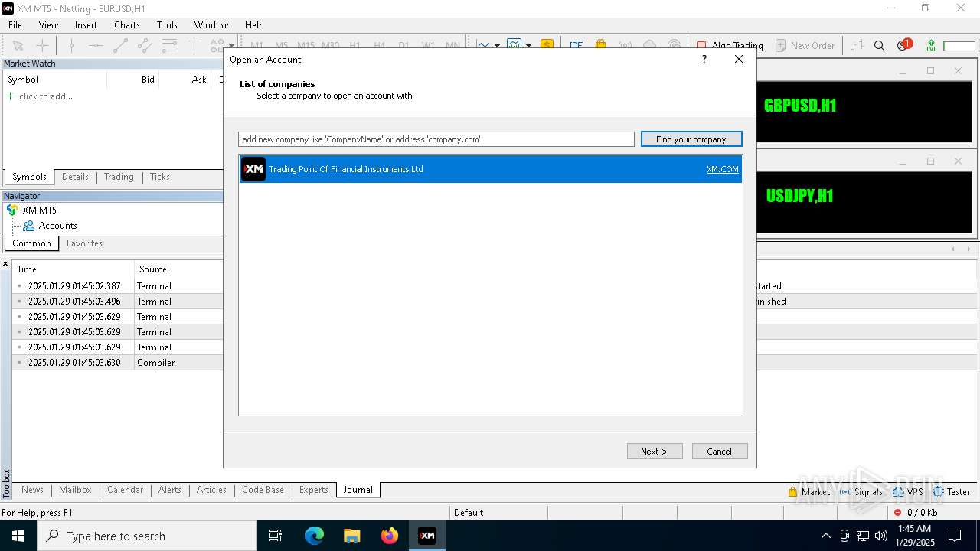Click the USDJPY,H1 chart window title

coord(799,196)
